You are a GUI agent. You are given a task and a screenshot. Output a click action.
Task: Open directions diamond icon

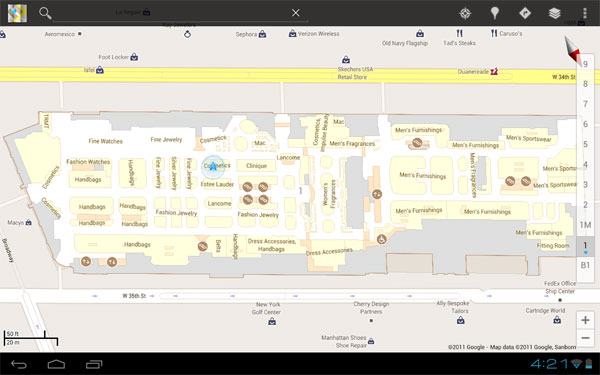point(525,13)
